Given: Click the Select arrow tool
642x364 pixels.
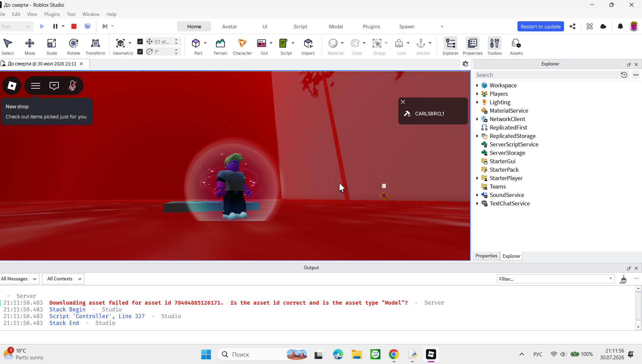Looking at the screenshot, I should (8, 47).
